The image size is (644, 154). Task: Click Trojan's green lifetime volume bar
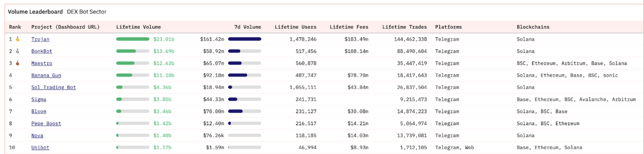(x=133, y=39)
